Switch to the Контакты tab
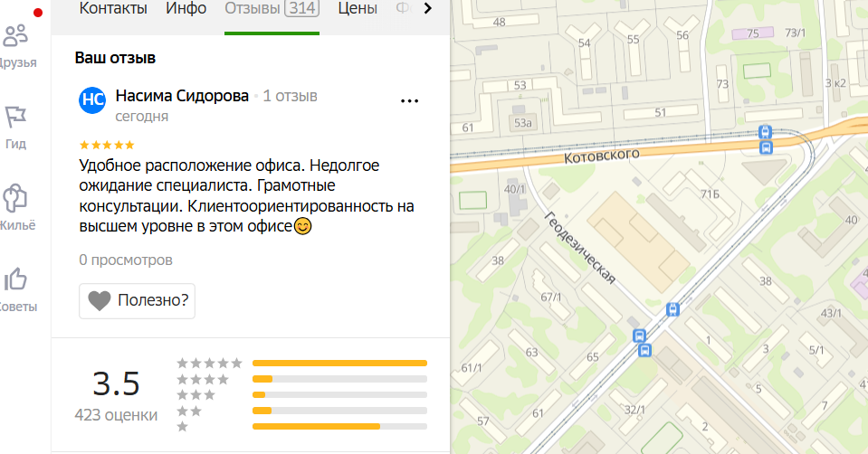 (113, 8)
